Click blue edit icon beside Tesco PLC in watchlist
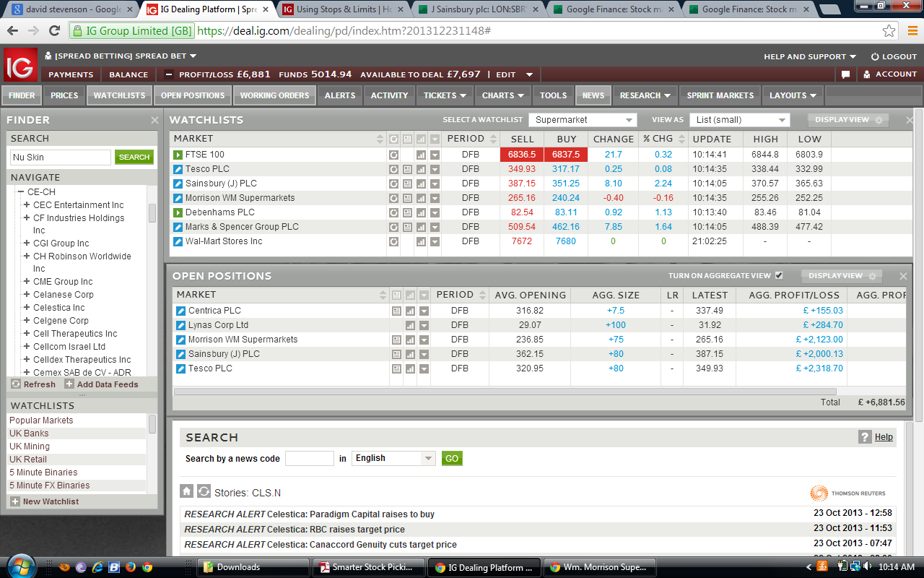 [178, 169]
